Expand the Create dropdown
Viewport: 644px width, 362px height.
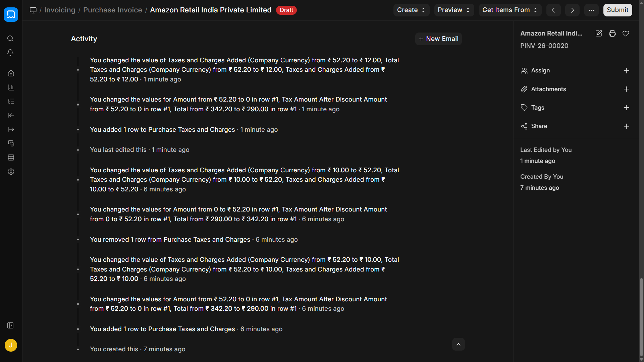coord(411,10)
